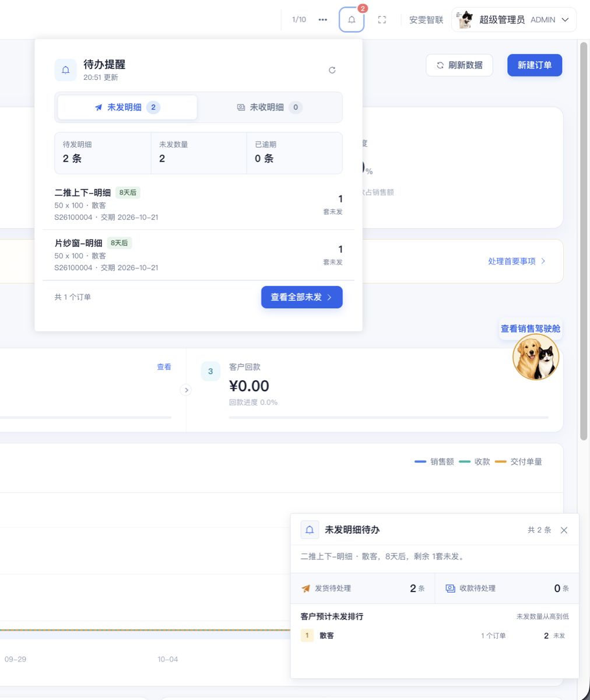Click the 待发明细 2条 stat card
The height and width of the screenshot is (700, 590).
103,153
